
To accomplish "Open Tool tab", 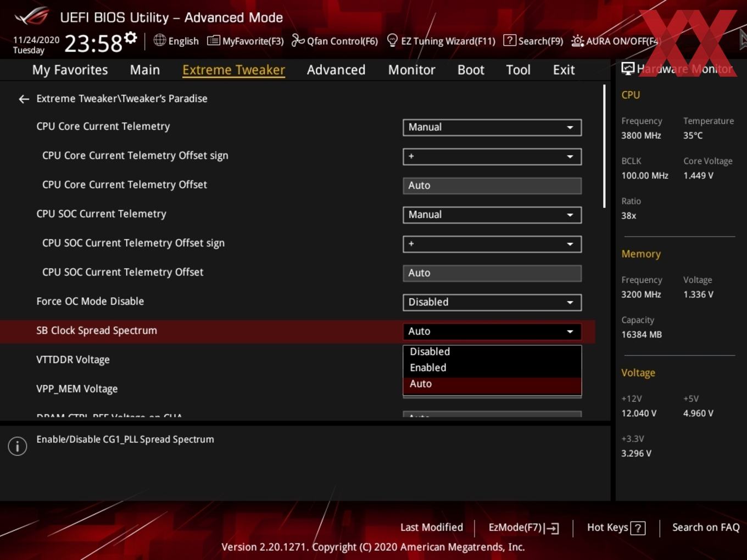I will coord(518,70).
